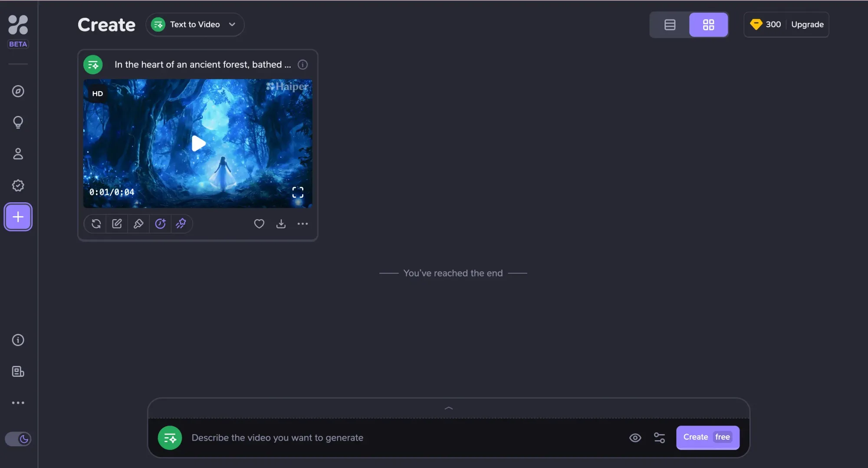This screenshot has width=868, height=468.
Task: Toggle the dark mode moon switch
Action: (18, 439)
